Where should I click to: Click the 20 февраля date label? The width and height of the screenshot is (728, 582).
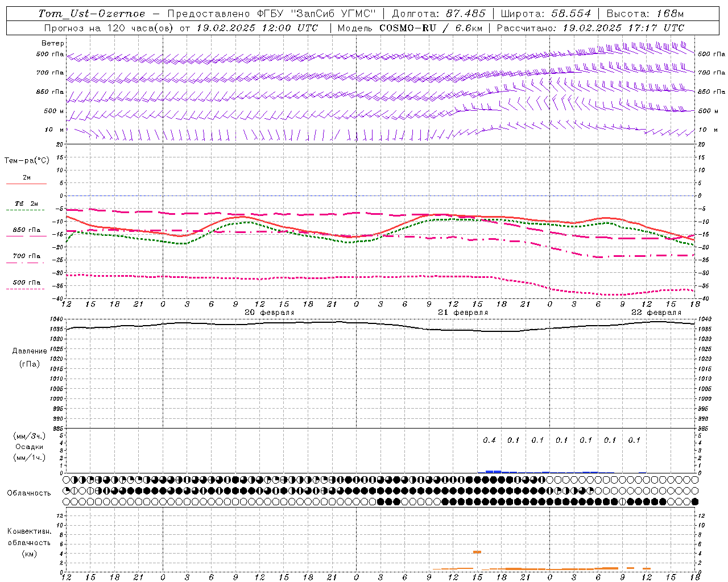point(270,313)
